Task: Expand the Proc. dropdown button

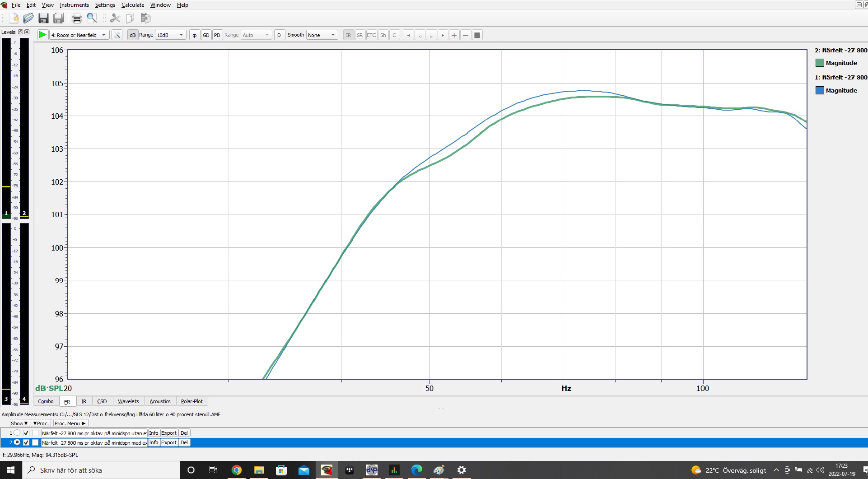Action: [41, 423]
